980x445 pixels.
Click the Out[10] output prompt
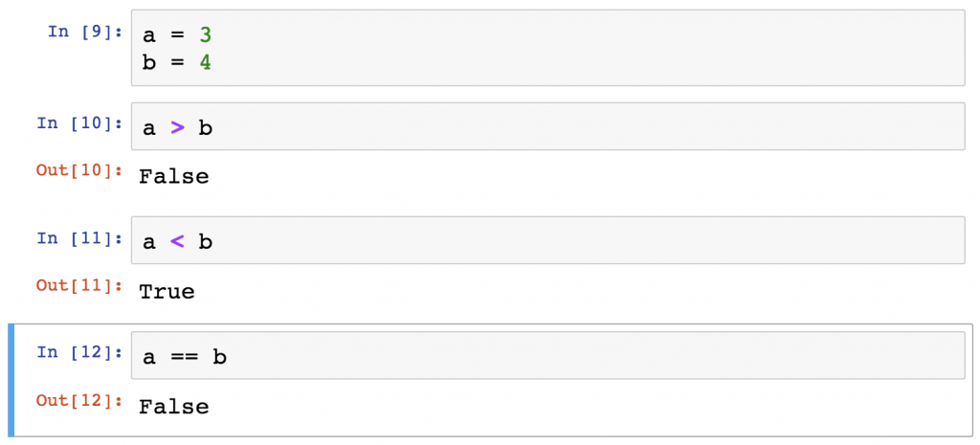(x=79, y=170)
